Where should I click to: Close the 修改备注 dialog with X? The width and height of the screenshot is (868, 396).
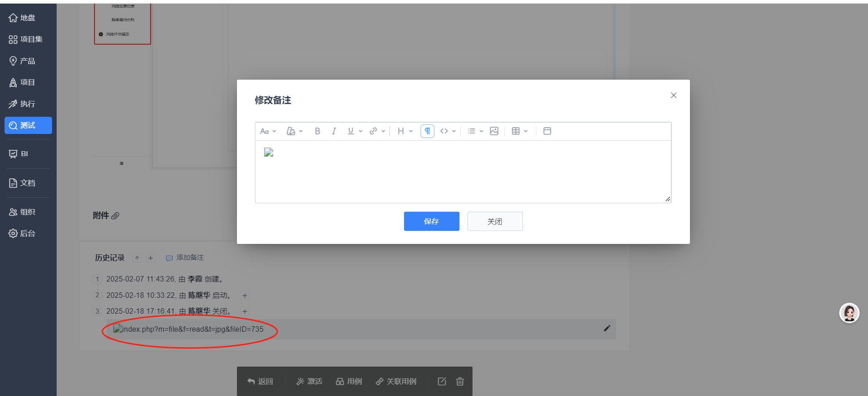tap(673, 95)
